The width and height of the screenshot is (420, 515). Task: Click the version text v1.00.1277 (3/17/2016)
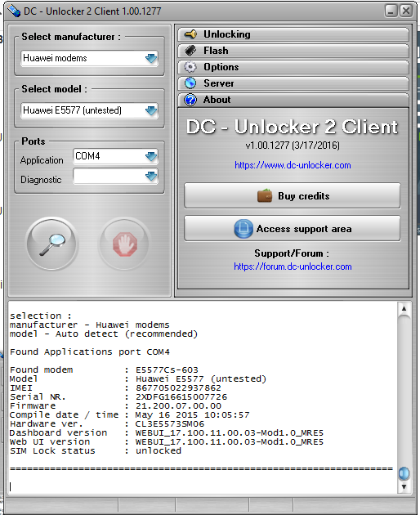[293, 146]
